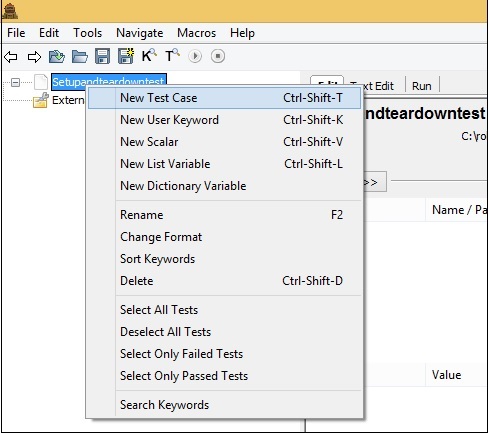Image resolution: width=488 pixels, height=433 pixels.
Task: Click the settings expander >> button
Action: click(375, 182)
